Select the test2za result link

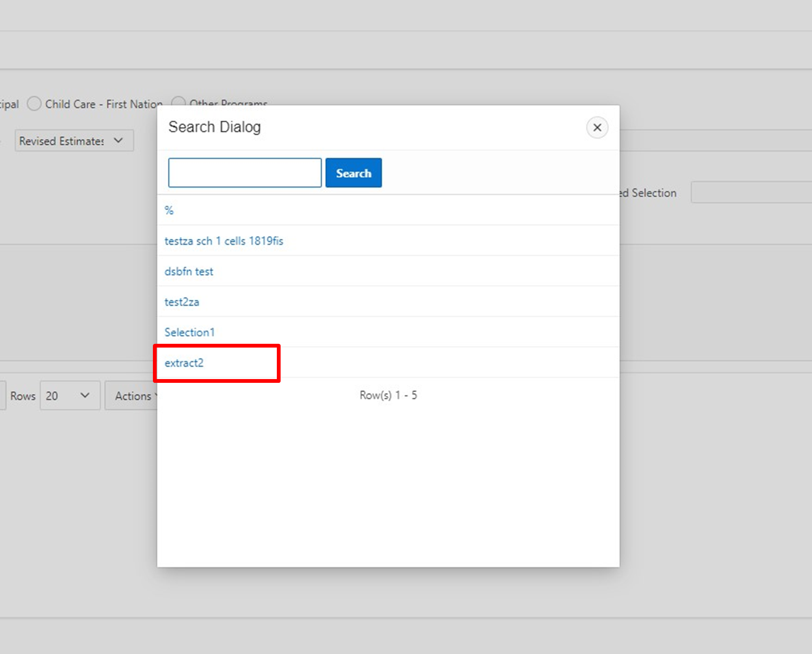(x=181, y=302)
